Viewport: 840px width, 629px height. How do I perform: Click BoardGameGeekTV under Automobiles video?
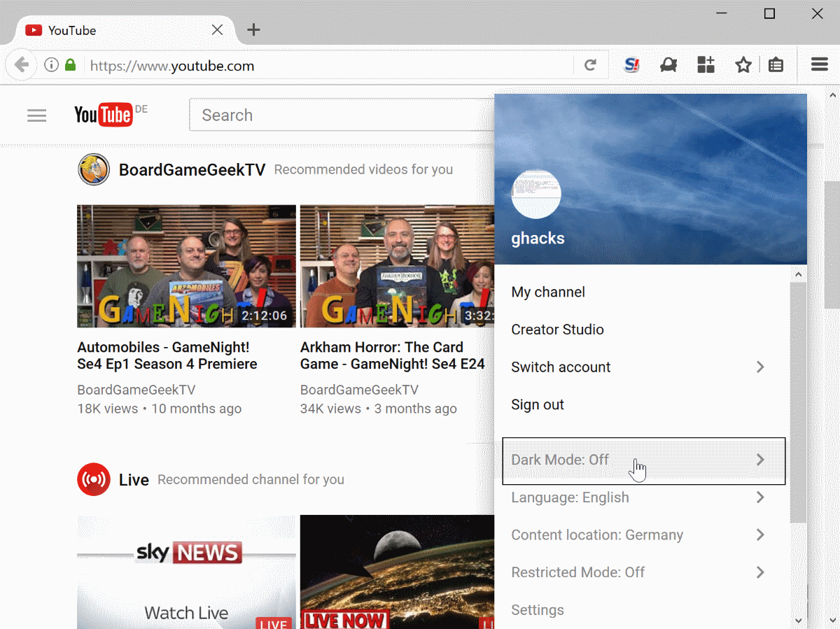[136, 390]
